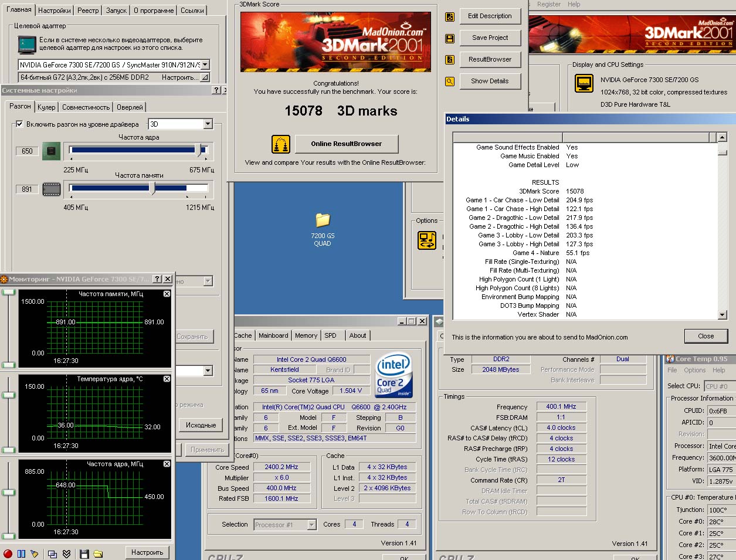This screenshot has height=560, width=736.
Task: Switch to the Настройки tab
Action: tap(55, 11)
